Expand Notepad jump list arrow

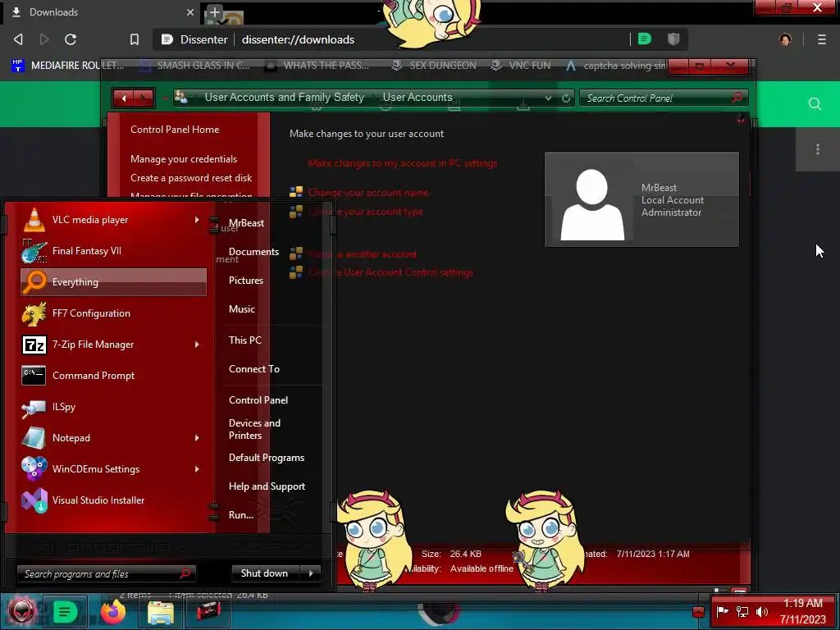197,438
